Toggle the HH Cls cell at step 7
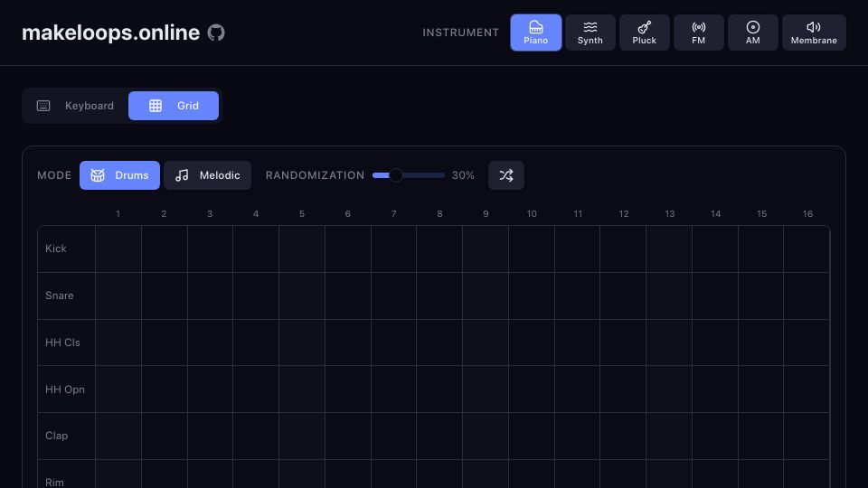The width and height of the screenshot is (868, 488). 393,343
